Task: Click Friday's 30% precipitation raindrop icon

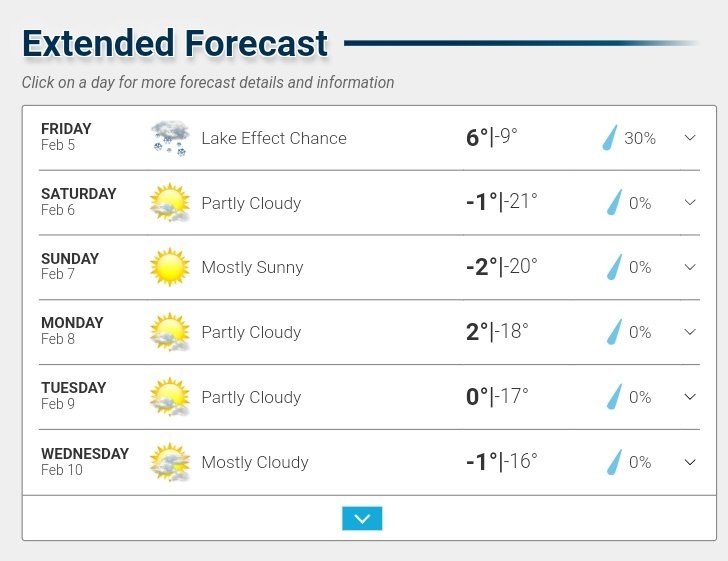Action: 610,137
